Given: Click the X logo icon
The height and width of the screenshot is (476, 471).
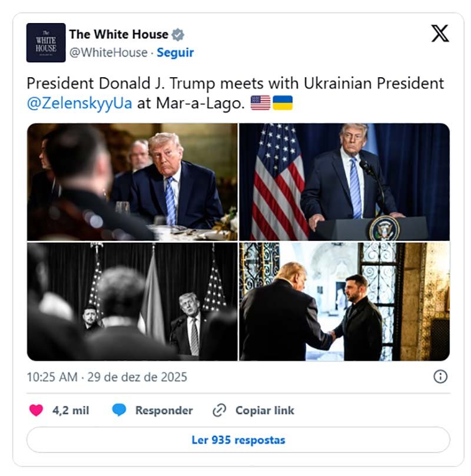Looking at the screenshot, I should 440,34.
